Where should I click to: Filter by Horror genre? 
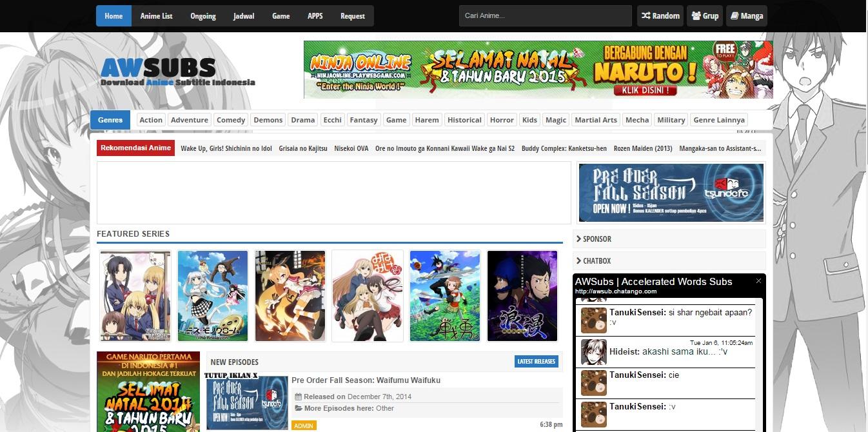502,120
